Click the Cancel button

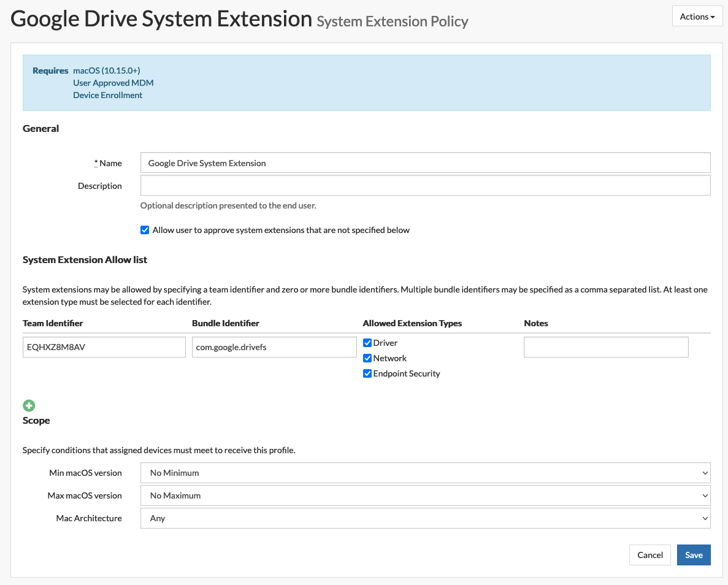pyautogui.click(x=650, y=555)
